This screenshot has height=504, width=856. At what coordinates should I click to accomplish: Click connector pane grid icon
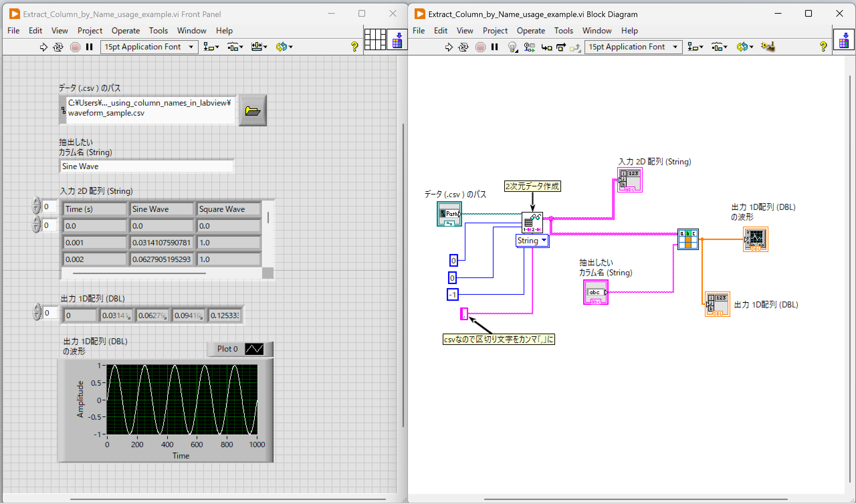pos(375,39)
